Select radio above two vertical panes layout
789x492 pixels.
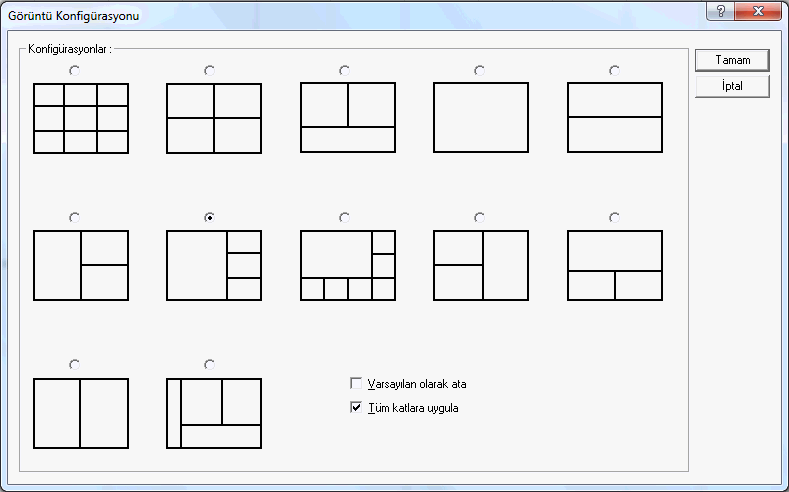click(x=74, y=364)
